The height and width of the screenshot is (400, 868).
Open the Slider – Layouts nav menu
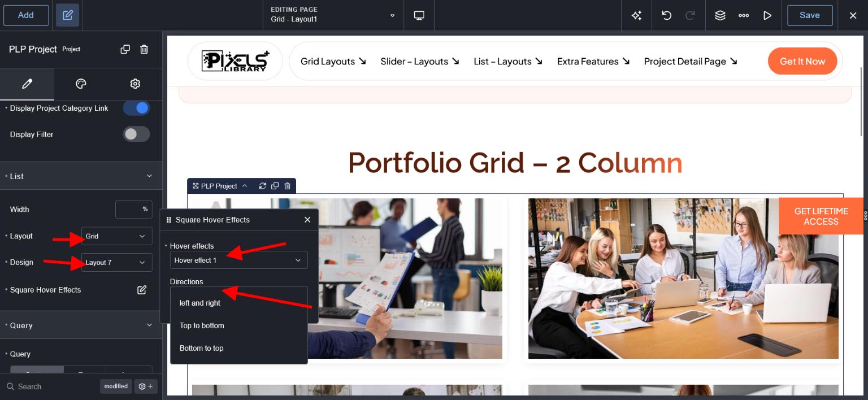click(420, 61)
